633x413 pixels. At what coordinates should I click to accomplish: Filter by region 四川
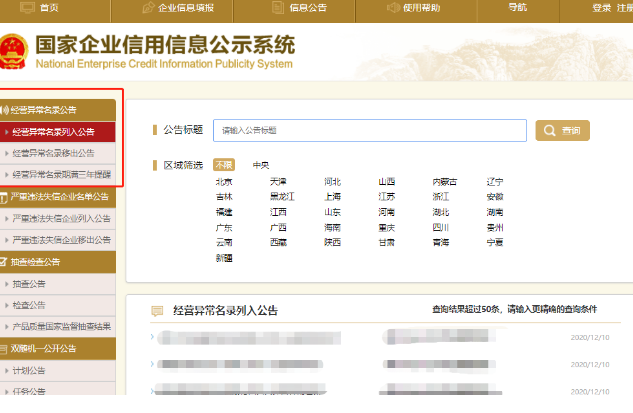coord(441,228)
